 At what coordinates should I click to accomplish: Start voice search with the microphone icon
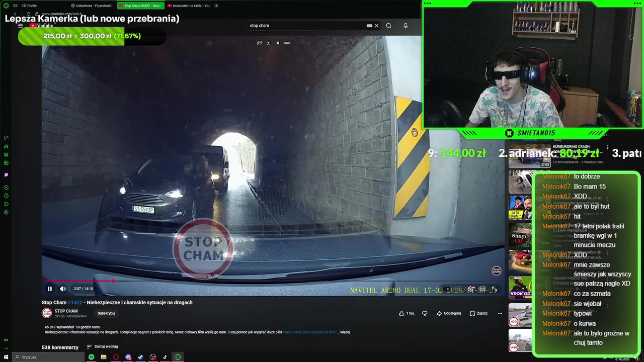pos(406,26)
